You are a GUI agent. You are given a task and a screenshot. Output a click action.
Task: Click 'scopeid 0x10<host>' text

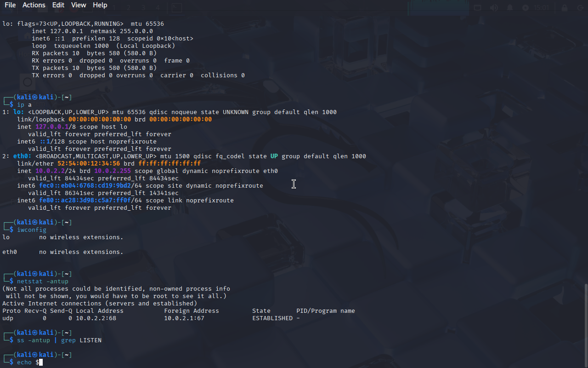point(160,39)
